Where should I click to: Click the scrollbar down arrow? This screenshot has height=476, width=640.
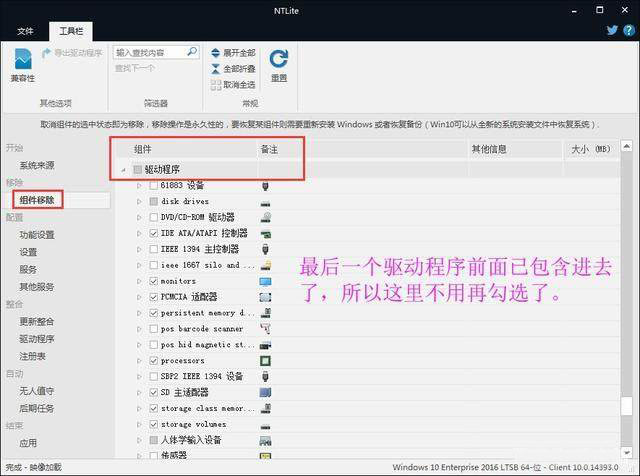click(627, 452)
